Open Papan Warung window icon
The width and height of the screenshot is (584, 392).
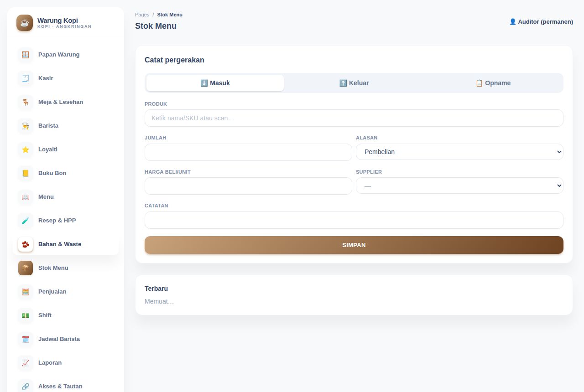click(x=26, y=55)
